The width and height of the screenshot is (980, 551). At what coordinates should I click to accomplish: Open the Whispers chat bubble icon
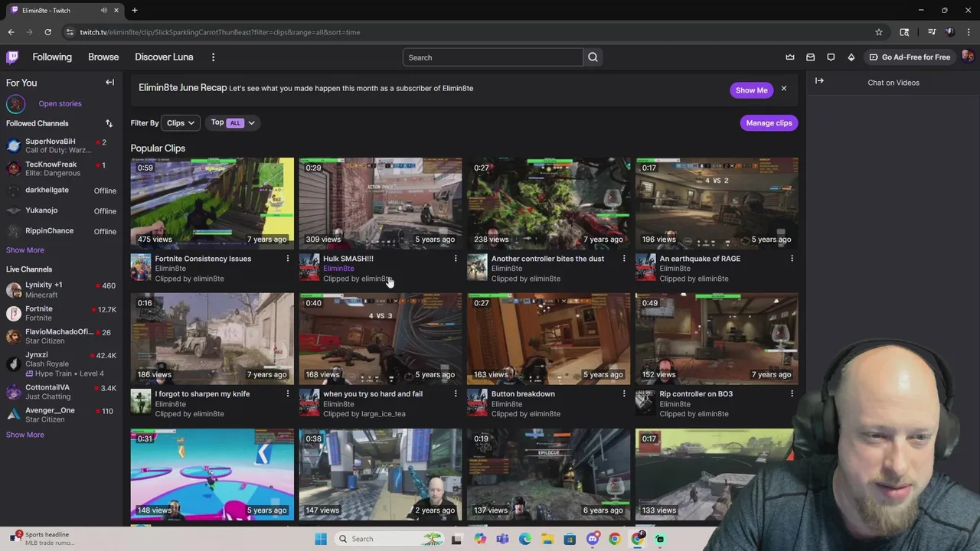point(831,57)
